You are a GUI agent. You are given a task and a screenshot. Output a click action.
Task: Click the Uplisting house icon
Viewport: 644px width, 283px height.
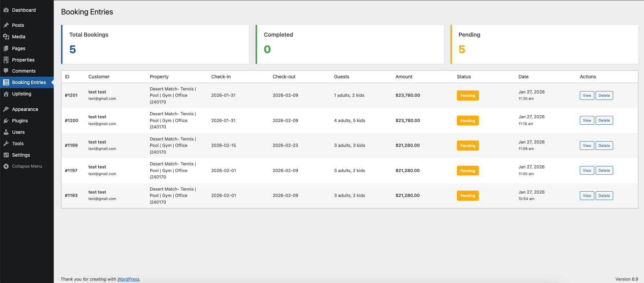click(x=6, y=94)
